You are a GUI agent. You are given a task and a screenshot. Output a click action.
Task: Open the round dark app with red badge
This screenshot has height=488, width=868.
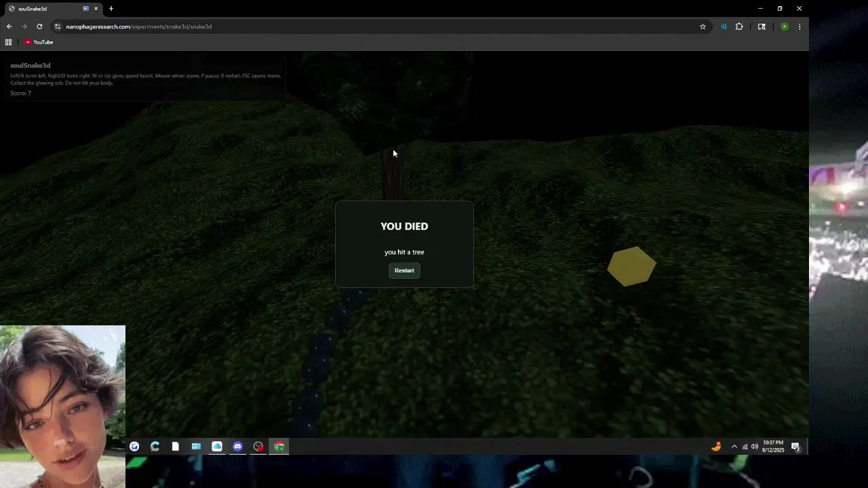tap(258, 446)
